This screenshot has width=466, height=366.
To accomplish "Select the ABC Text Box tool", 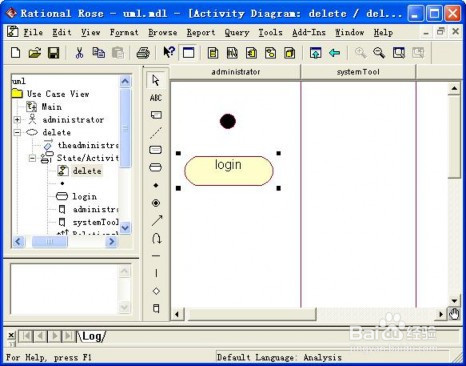I will pos(156,98).
